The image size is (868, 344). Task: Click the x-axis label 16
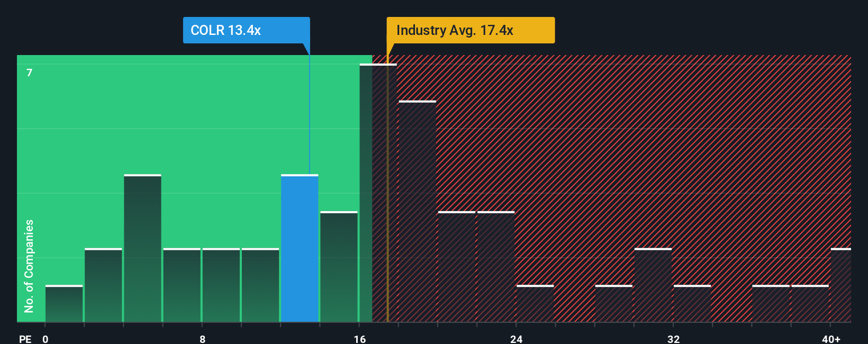pos(360,339)
